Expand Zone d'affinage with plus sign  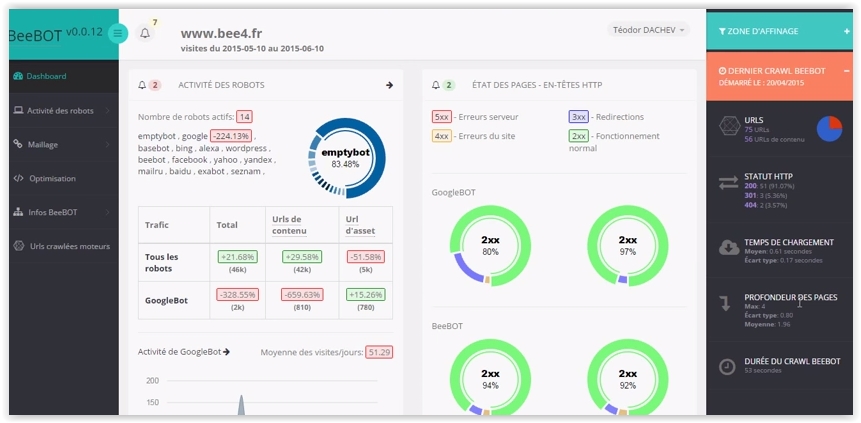(x=847, y=31)
